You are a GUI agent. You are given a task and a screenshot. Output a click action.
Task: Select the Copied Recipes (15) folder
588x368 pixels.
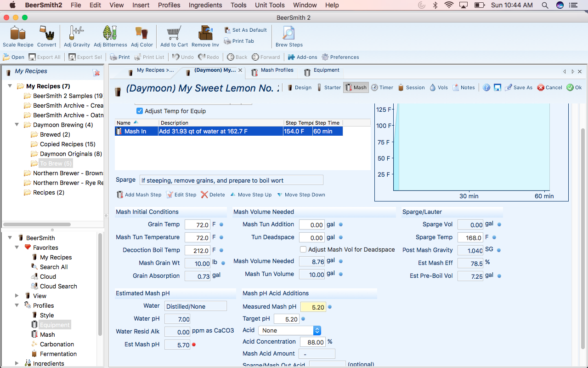pyautogui.click(x=63, y=144)
